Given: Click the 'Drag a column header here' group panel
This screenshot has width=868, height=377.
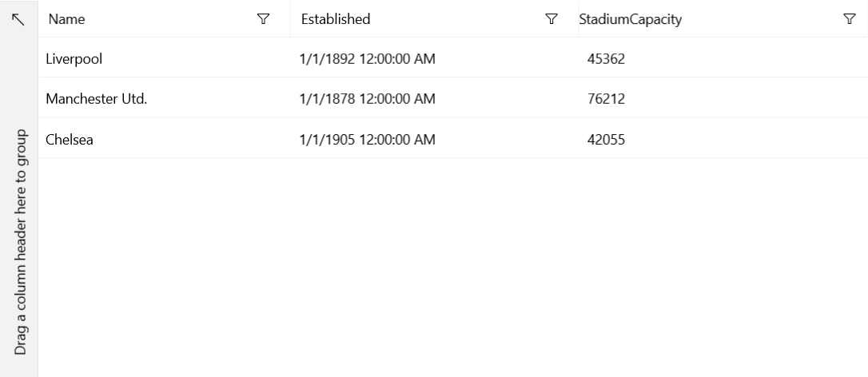Looking at the screenshot, I should [x=20, y=240].
